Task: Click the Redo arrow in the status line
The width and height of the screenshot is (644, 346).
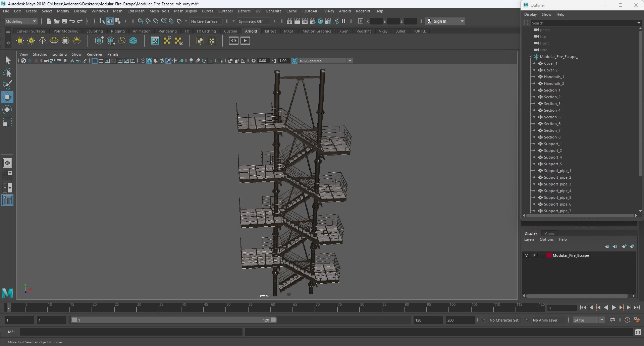Action: pyautogui.click(x=80, y=21)
